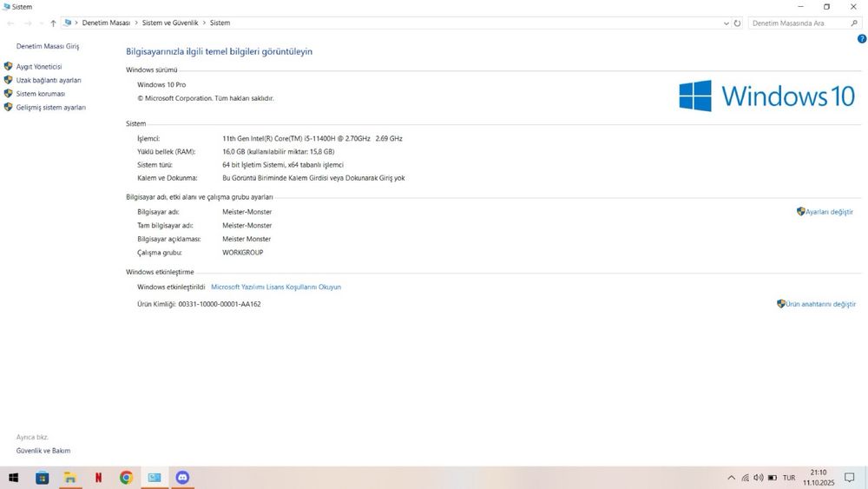Expand the chevron after Denetim Masası breadcrumb
Viewport: 868px width, 489px height.
(136, 23)
